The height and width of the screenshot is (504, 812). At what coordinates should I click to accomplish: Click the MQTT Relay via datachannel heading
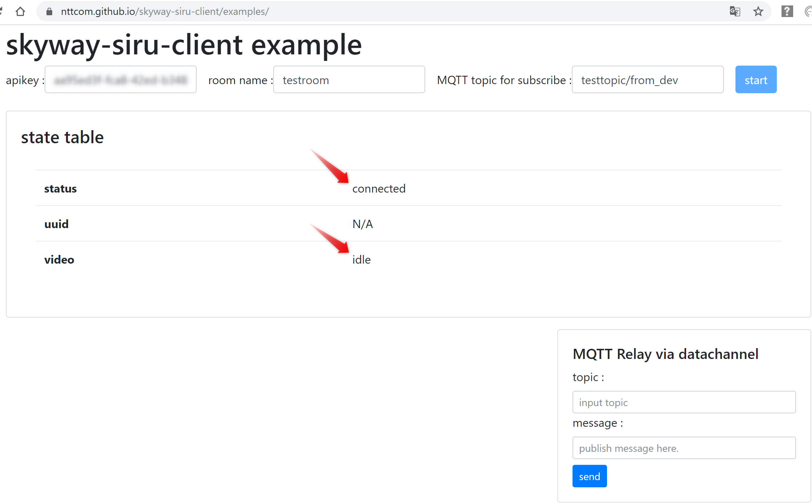pyautogui.click(x=665, y=354)
